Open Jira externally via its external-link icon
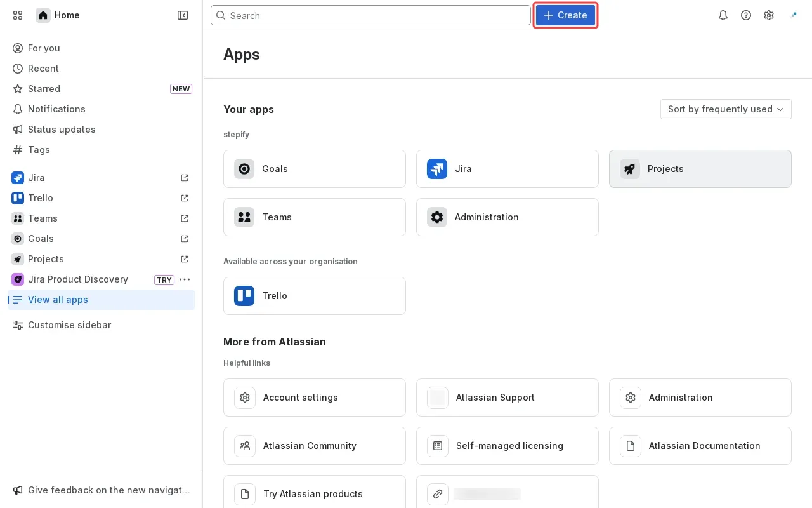 point(184,178)
